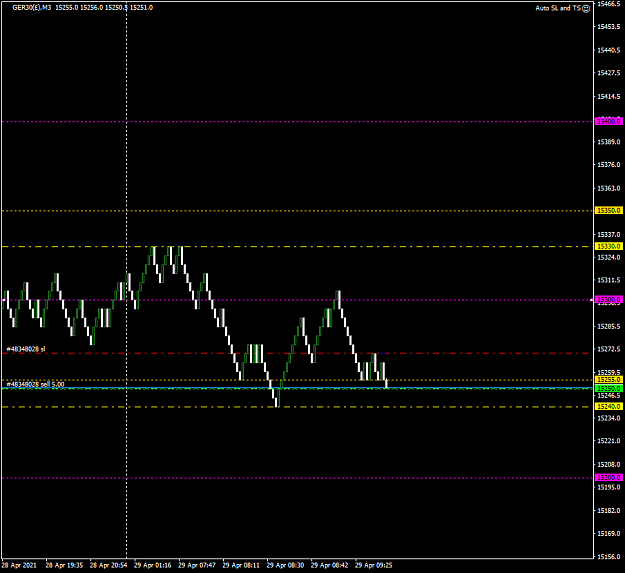Click the 15440.5 price scale value
The width and height of the screenshot is (625, 573).
click(609, 50)
